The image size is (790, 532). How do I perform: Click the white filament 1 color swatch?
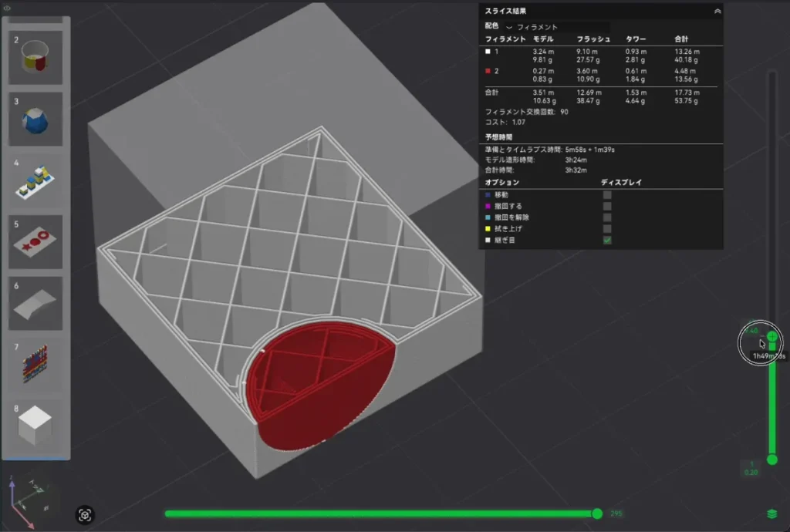point(488,52)
